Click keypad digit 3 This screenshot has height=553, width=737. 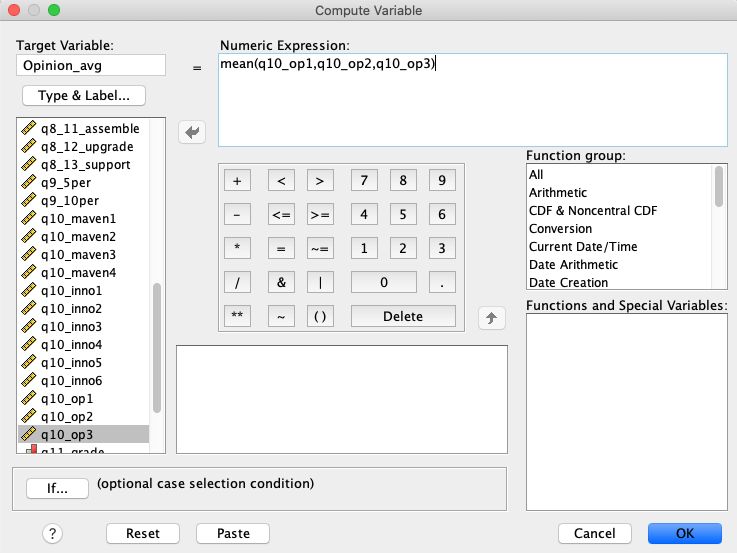coord(442,248)
